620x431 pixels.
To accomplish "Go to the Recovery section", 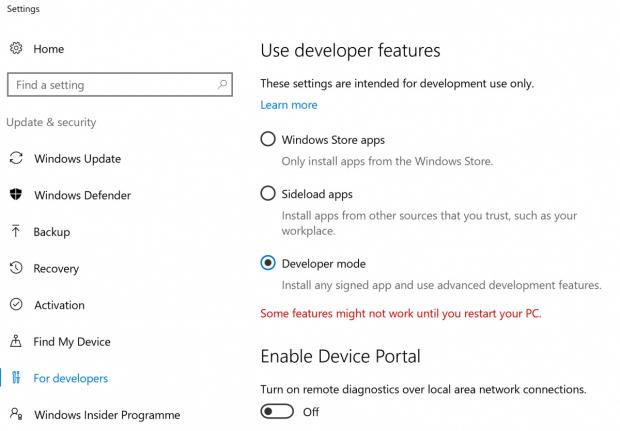I will [x=56, y=268].
